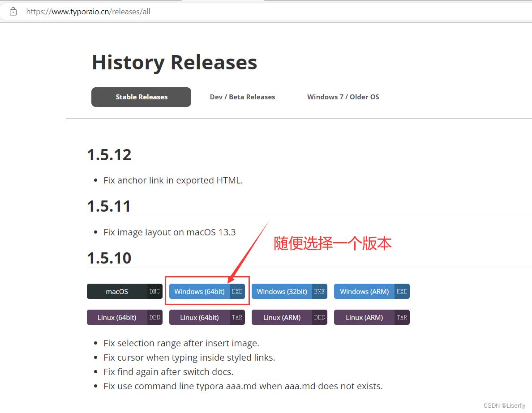Image resolution: width=532 pixels, height=413 pixels.
Task: Click the 1.5.12 version heading
Action: [109, 155]
